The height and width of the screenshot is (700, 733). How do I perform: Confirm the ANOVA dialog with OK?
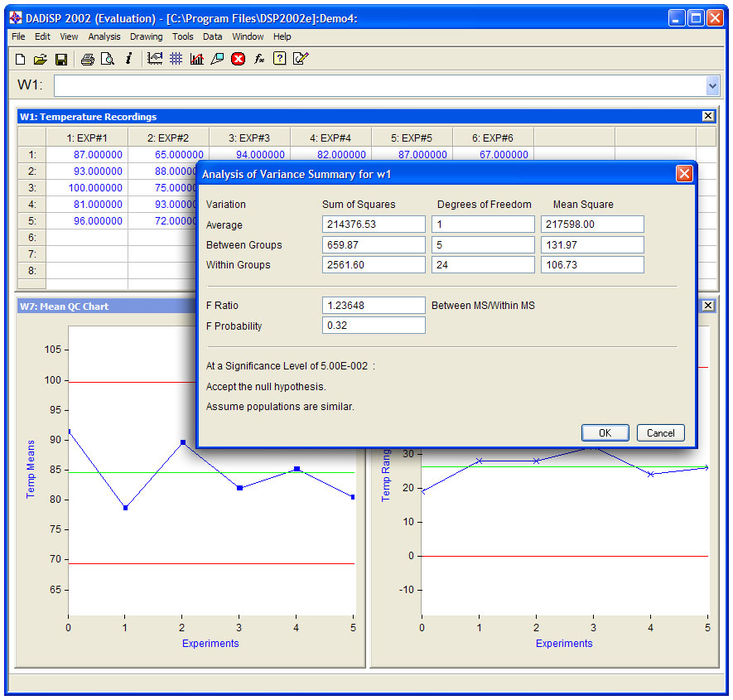605,433
